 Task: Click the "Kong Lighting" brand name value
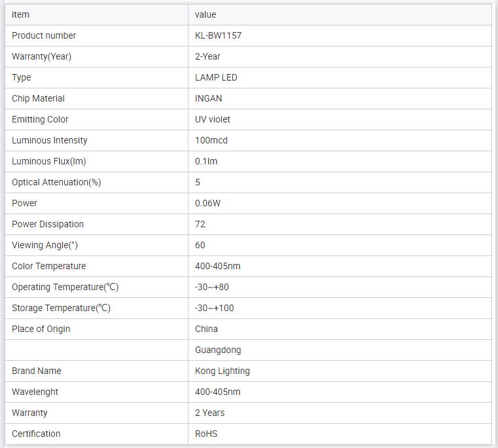click(222, 371)
